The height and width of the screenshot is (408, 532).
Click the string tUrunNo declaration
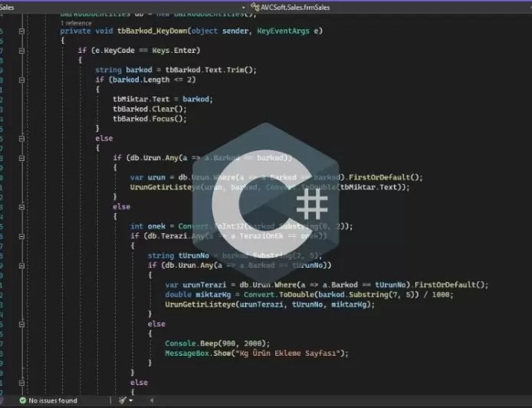click(179, 255)
